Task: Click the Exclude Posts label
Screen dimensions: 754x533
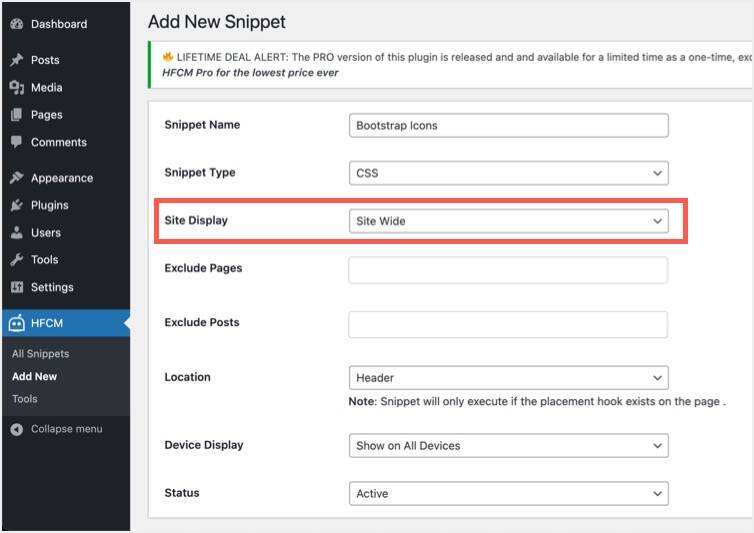Action: pos(201,322)
